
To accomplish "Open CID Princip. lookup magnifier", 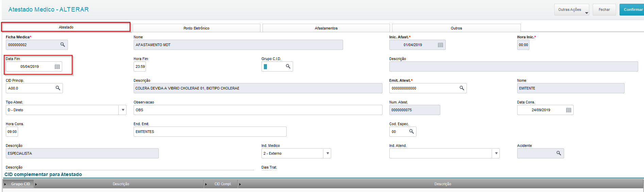I will coord(58,88).
